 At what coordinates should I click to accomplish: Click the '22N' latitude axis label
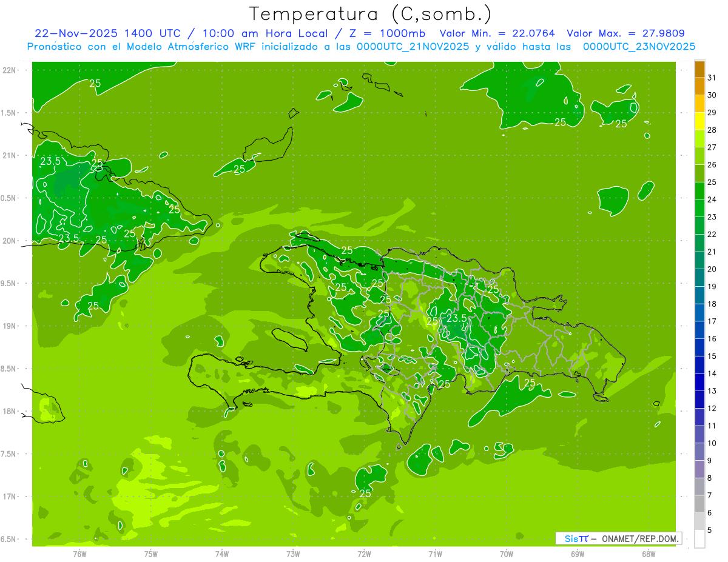[x=10, y=70]
